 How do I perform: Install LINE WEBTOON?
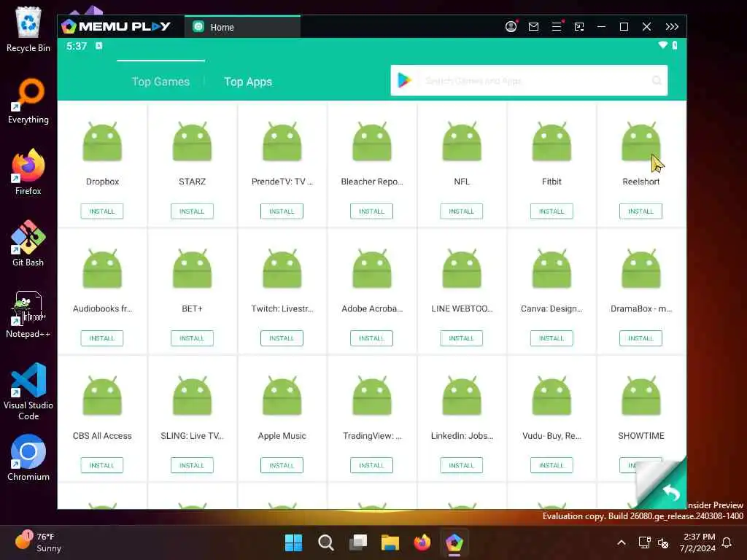461,338
